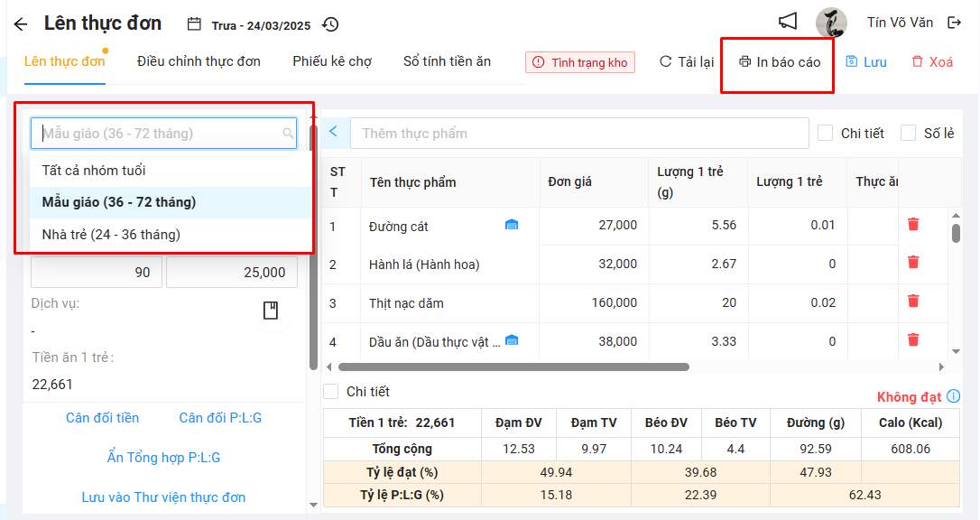Click the bookmark icon next to Dịch vụ
This screenshot has height=520, width=980.
click(x=271, y=311)
